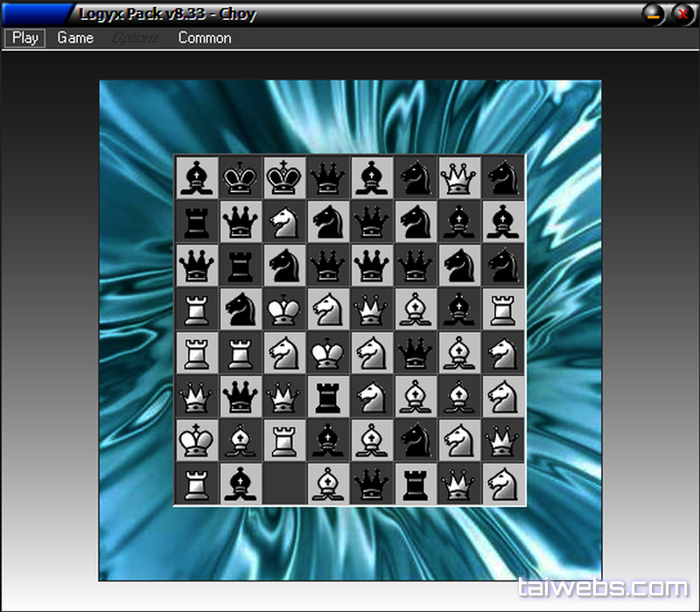Select the black bishop in the top-left corner
Image resolution: width=700 pixels, height=612 pixels.
197,177
